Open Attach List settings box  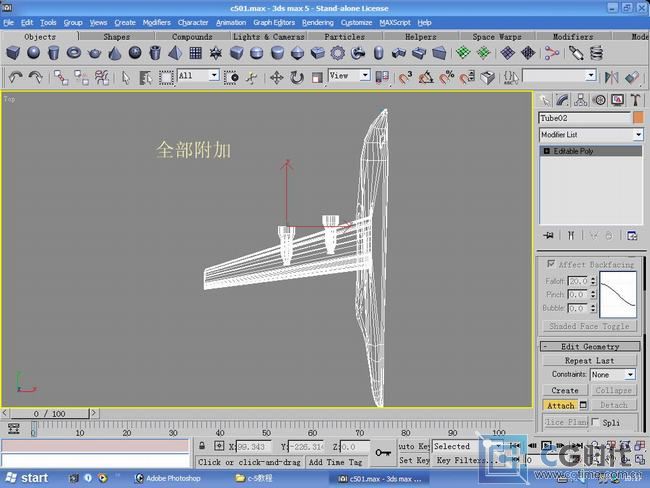point(583,405)
